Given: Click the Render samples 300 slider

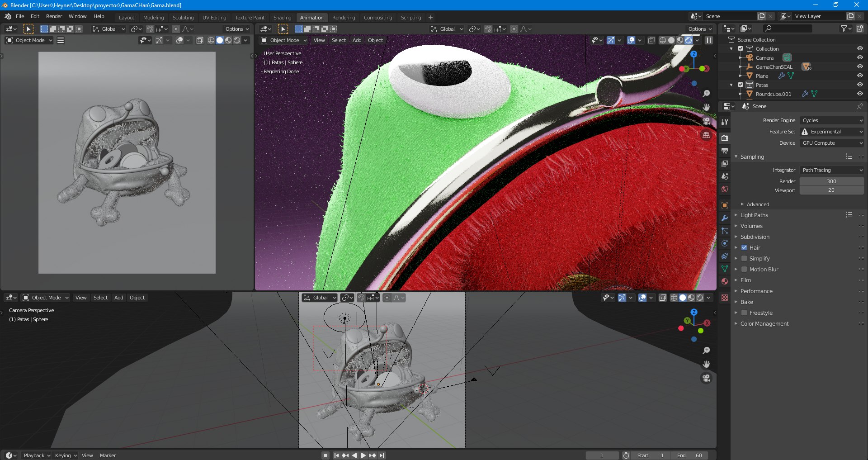Looking at the screenshot, I should pos(832,181).
